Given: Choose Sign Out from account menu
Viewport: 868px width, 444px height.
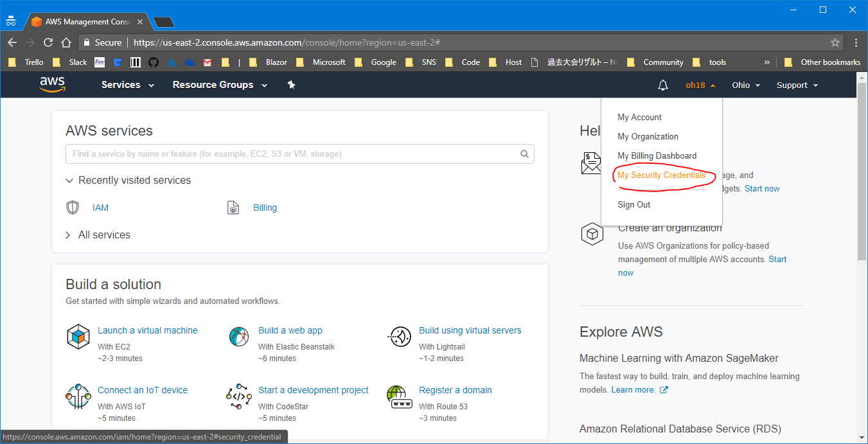Looking at the screenshot, I should (634, 204).
